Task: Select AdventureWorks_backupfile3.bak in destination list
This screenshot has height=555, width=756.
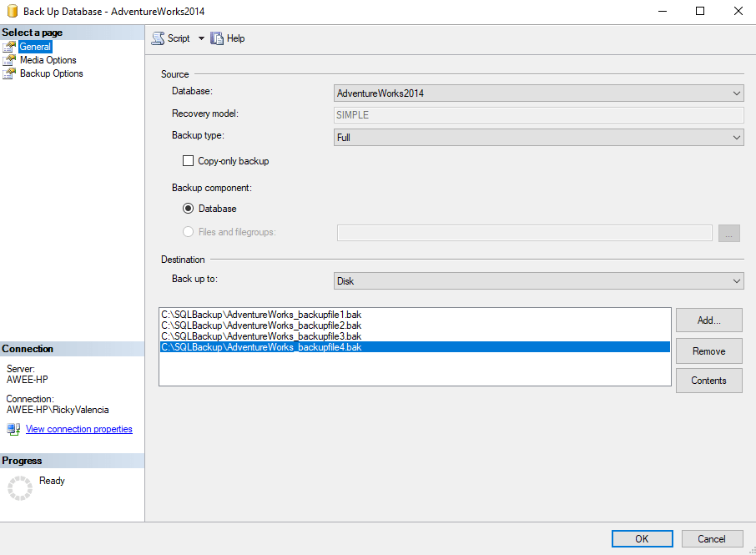Action: (415, 336)
